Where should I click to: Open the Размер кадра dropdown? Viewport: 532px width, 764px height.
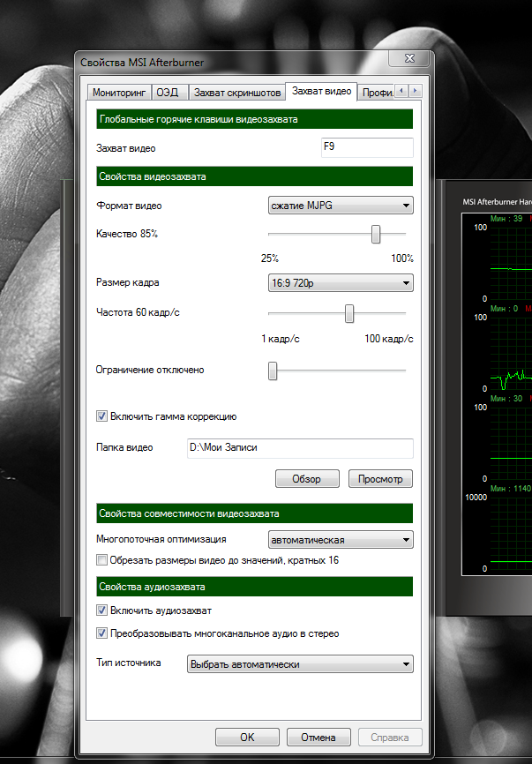click(341, 282)
